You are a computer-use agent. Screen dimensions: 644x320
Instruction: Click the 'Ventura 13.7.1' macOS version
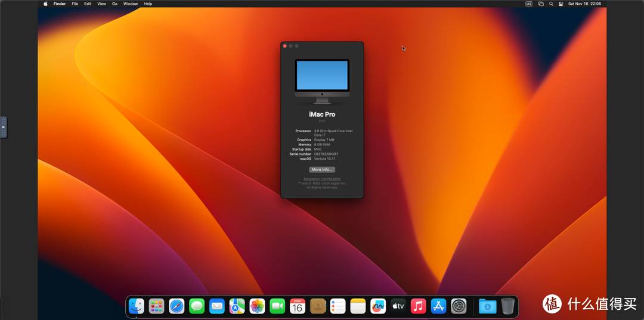click(x=326, y=159)
